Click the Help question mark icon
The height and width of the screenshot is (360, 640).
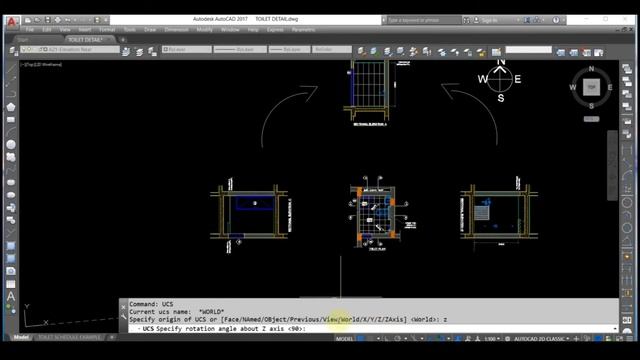click(556, 20)
